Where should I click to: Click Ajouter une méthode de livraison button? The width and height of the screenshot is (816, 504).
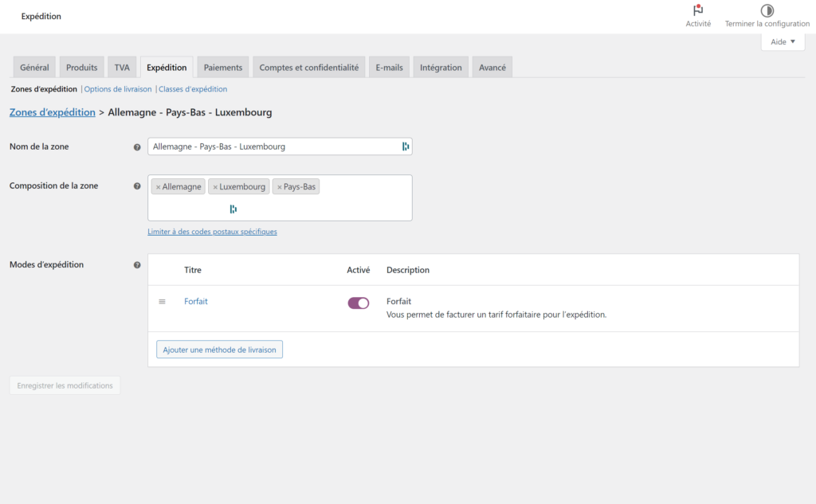[220, 350]
